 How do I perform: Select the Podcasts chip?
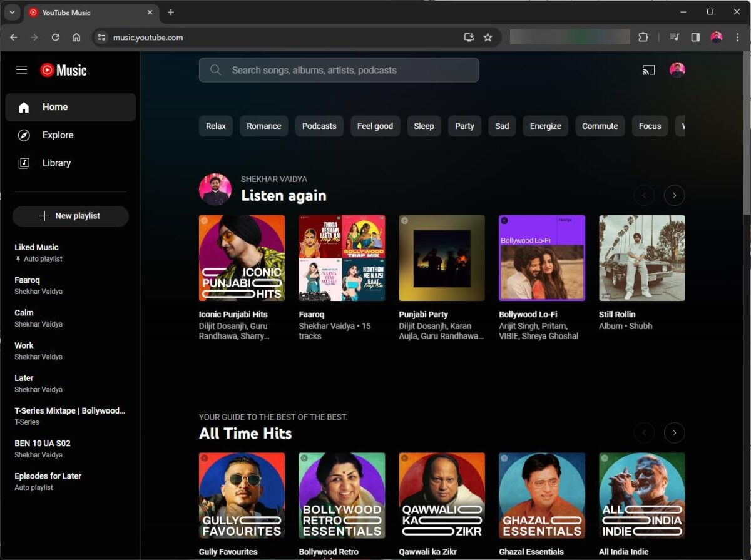pyautogui.click(x=319, y=126)
